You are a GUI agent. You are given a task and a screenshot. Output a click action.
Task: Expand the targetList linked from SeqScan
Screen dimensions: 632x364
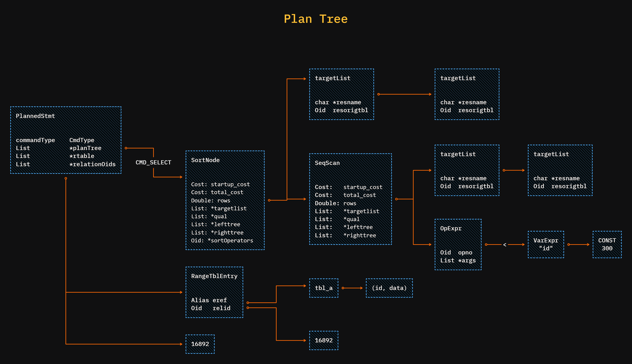click(467, 170)
